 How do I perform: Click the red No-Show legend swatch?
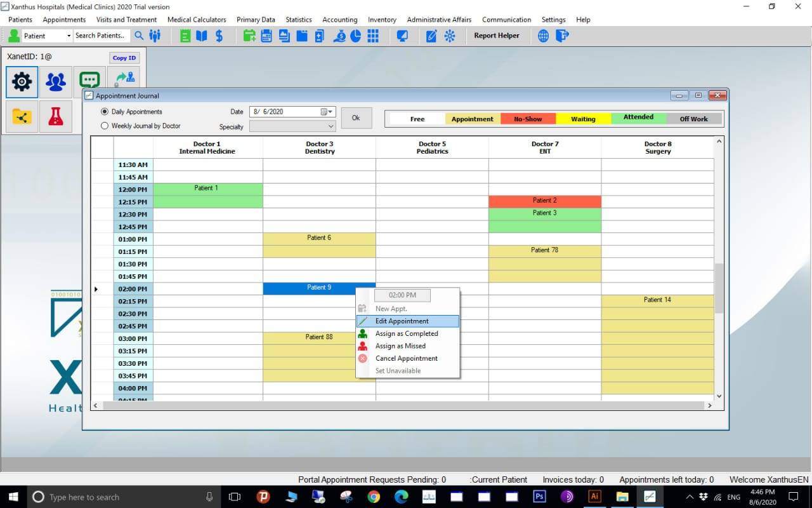527,119
